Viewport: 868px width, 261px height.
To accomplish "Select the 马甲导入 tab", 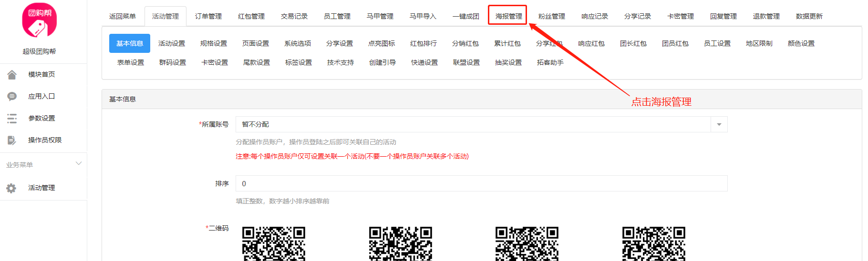I will (423, 16).
